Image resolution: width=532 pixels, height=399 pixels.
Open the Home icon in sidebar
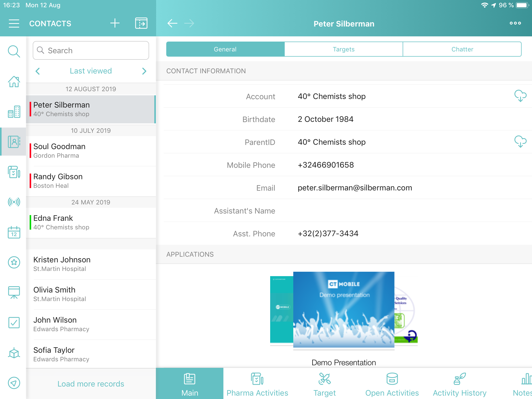(x=14, y=82)
